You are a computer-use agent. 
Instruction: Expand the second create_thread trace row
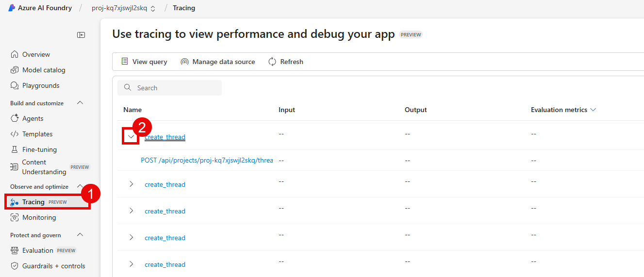pyautogui.click(x=131, y=184)
